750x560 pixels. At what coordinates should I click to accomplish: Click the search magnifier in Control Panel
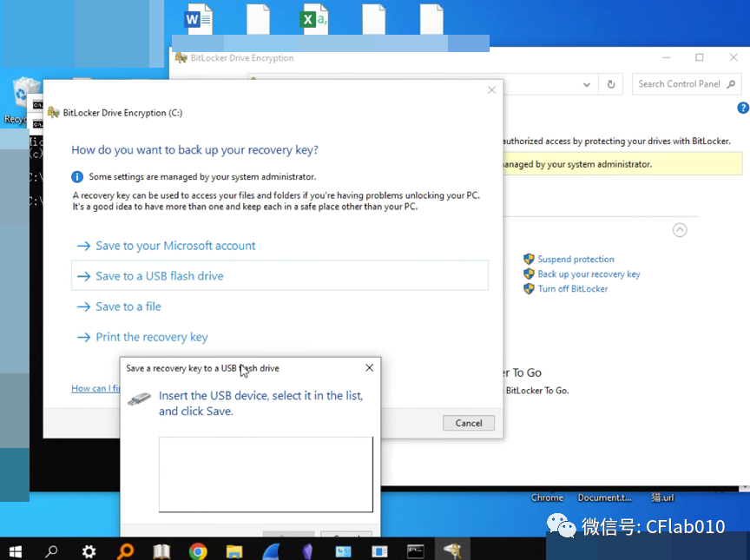731,84
